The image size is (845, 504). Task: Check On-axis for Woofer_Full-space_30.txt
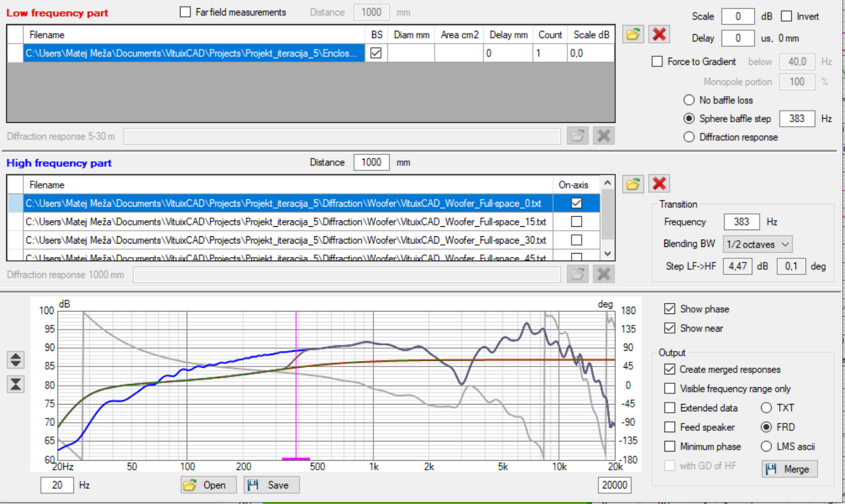(x=576, y=240)
